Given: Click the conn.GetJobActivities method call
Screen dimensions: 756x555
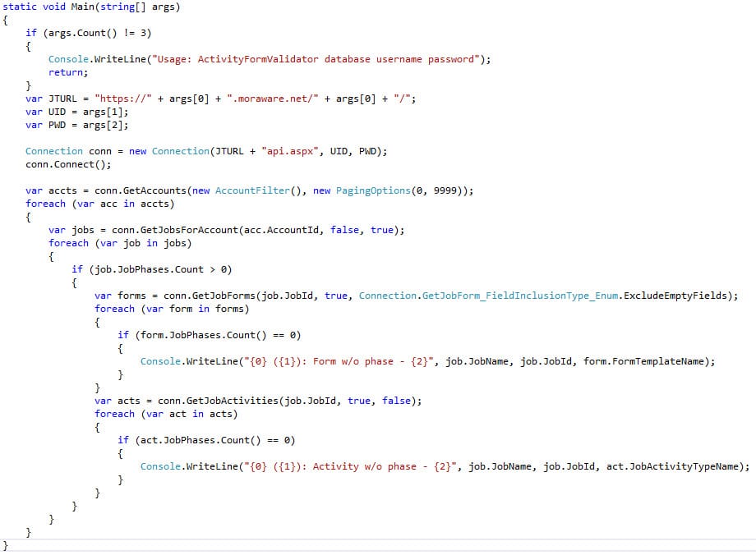Looking at the screenshot, I should [218, 401].
